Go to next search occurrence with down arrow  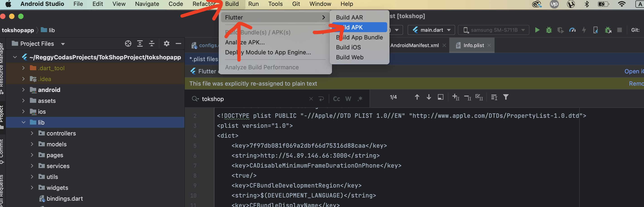point(428,97)
